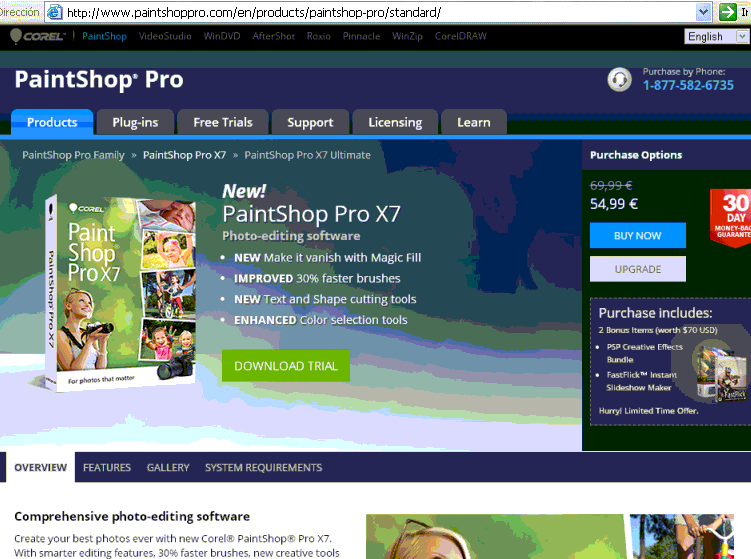Click the PaintShop Pro site title

[99, 80]
